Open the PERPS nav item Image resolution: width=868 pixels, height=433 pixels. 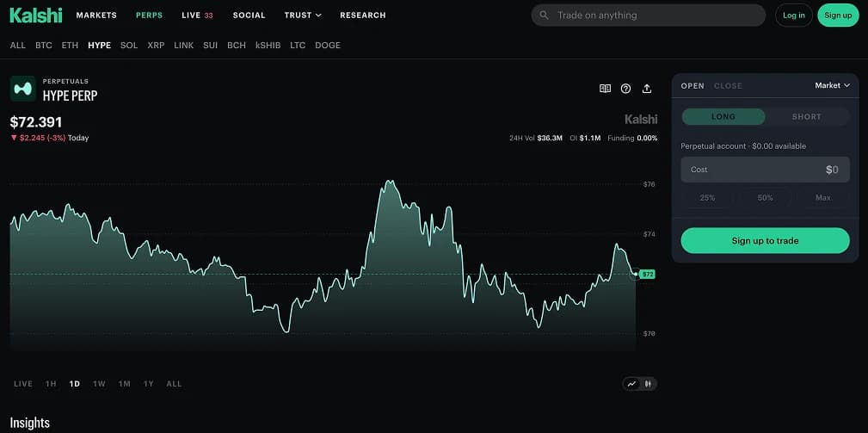[x=150, y=15]
